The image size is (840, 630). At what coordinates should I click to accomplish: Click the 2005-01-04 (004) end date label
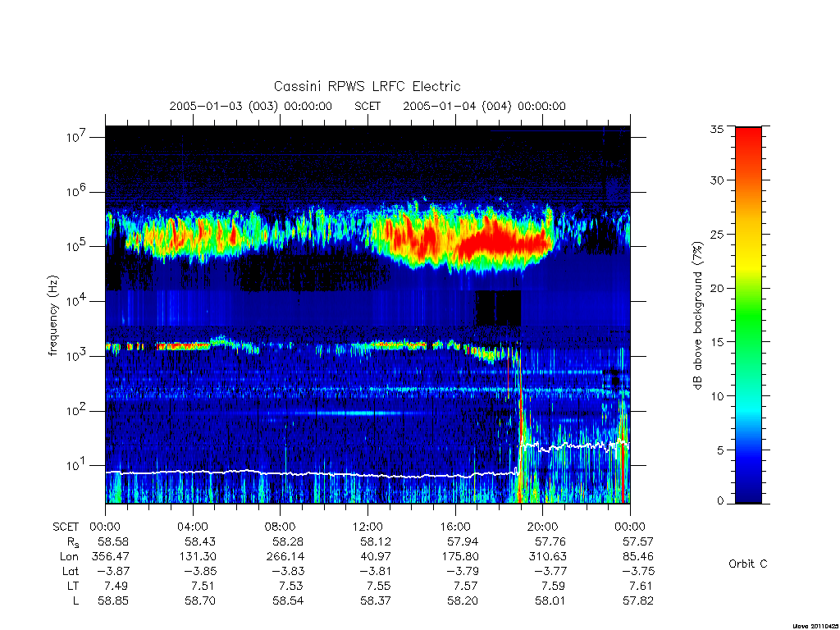tap(484, 106)
